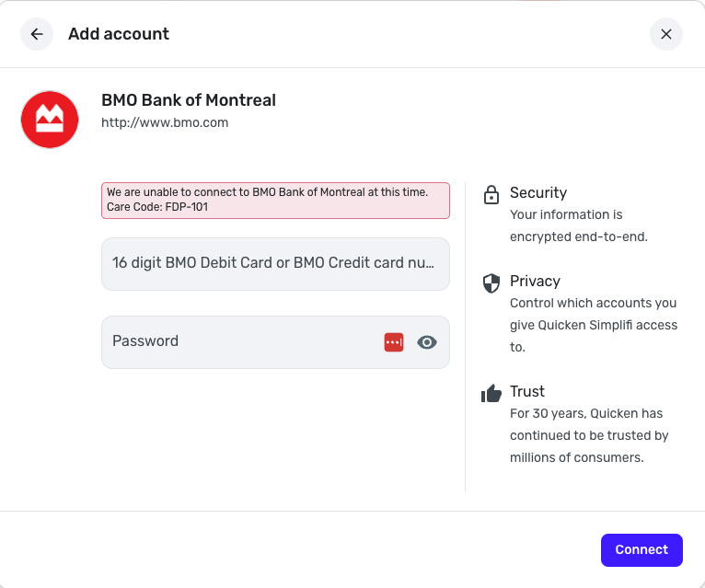
Task: Select the Security heading text
Action: click(x=538, y=192)
